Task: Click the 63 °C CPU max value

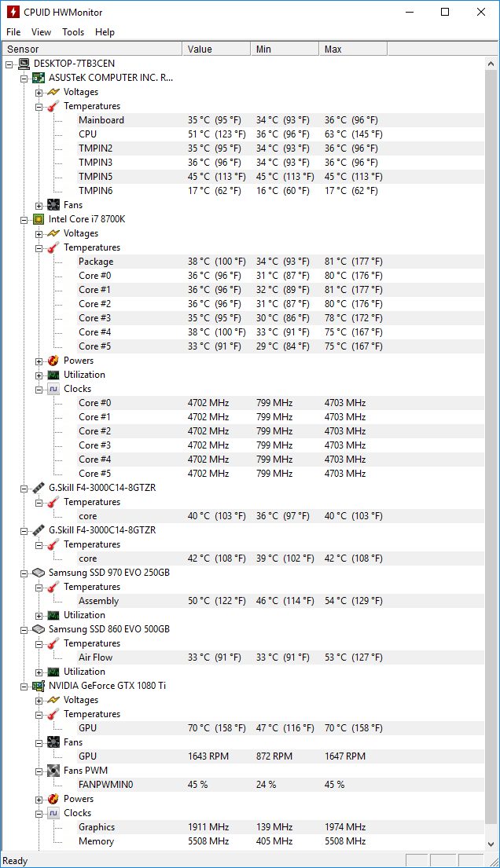Action: coord(353,134)
